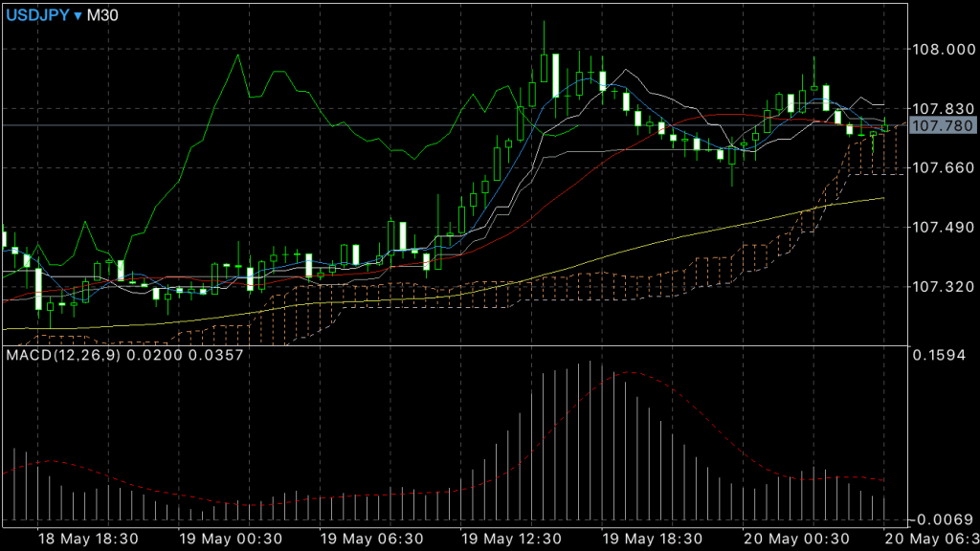Screen dimensions: 980x551
Task: Open the USDJPY symbol dropdown arrow
Action: [78, 15]
